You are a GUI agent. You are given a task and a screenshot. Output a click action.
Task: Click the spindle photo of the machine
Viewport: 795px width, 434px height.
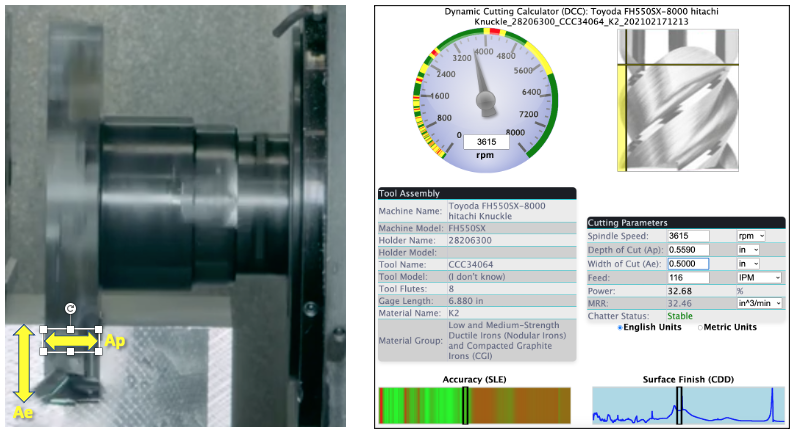point(175,216)
